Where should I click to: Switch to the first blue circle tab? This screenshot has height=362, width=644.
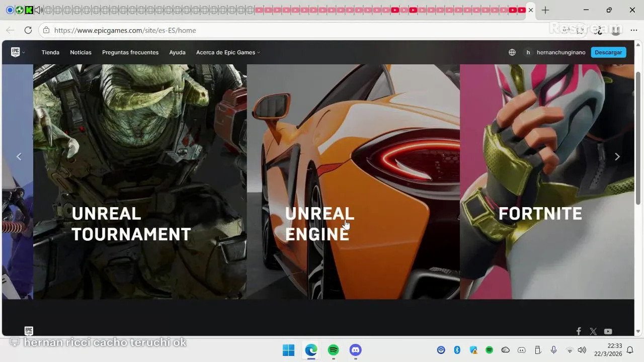click(10, 10)
